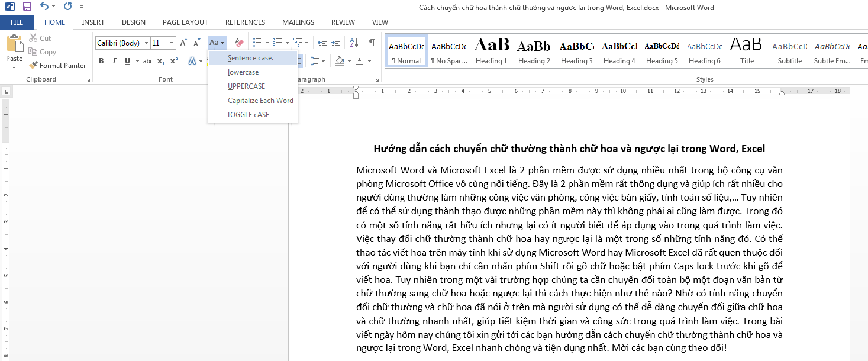The height and width of the screenshot is (361, 868).
Task: Toggle bold formatting
Action: [101, 60]
